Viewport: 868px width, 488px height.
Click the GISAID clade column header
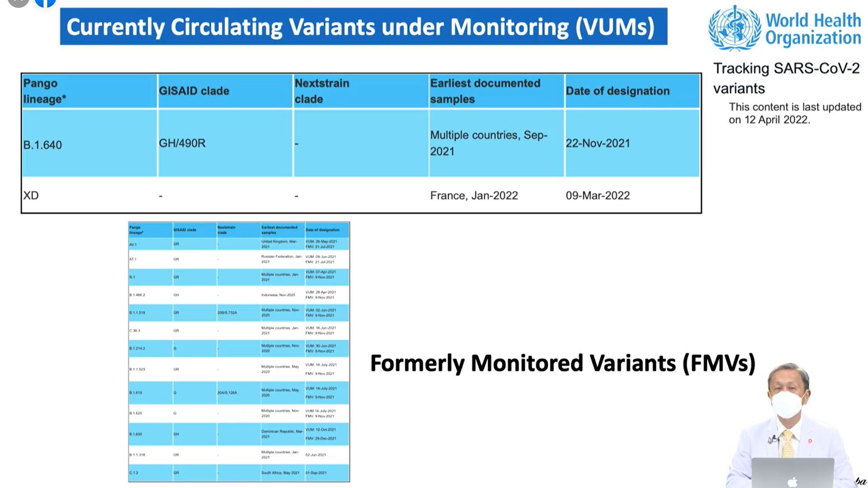194,91
